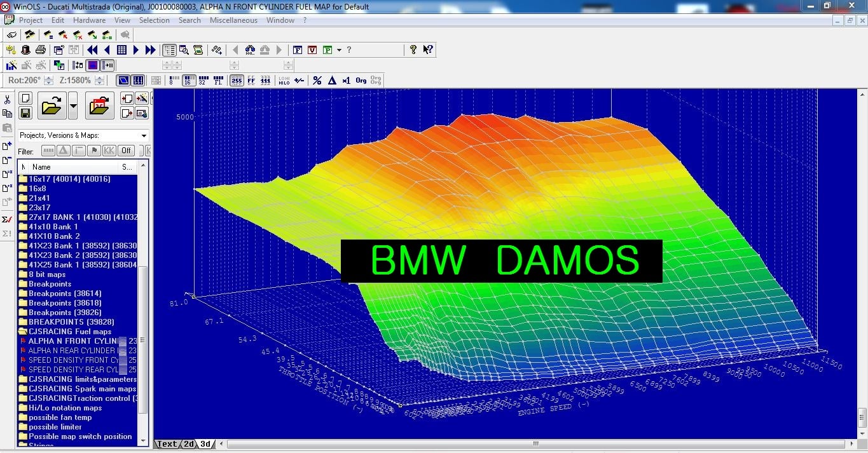Toggle LoHi/HiLo byte order
This screenshot has height=453, width=868.
pyautogui.click(x=284, y=81)
